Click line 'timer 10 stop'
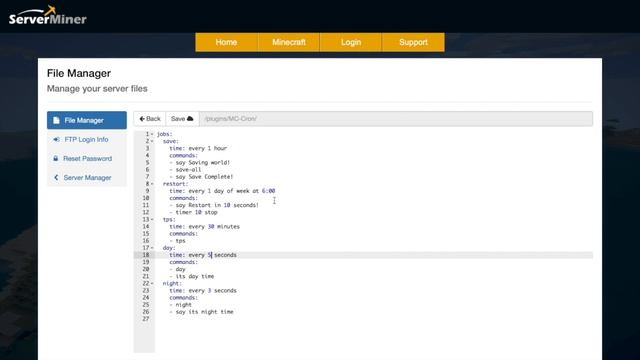Image resolution: width=640 pixels, height=360 pixels. point(193,212)
